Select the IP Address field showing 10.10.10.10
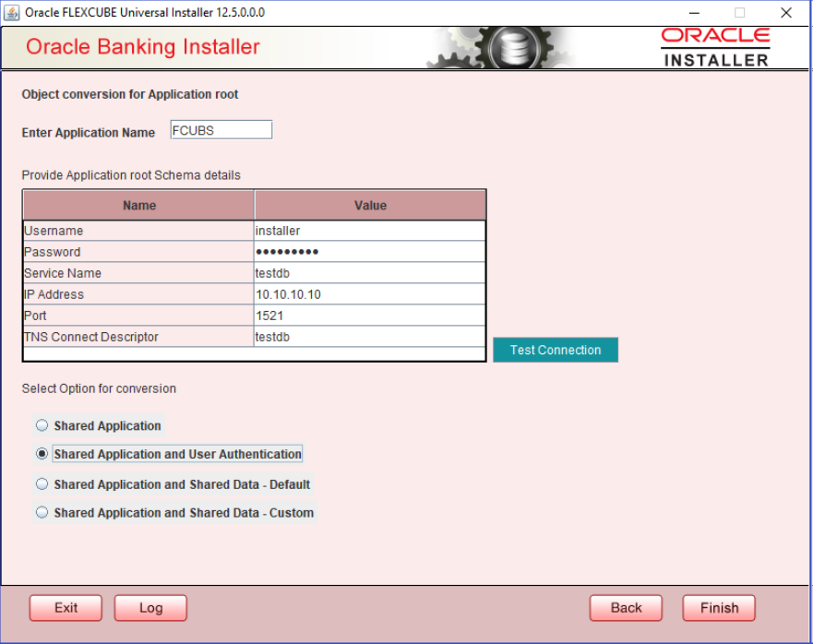Image resolution: width=813 pixels, height=644 pixels. 369,293
